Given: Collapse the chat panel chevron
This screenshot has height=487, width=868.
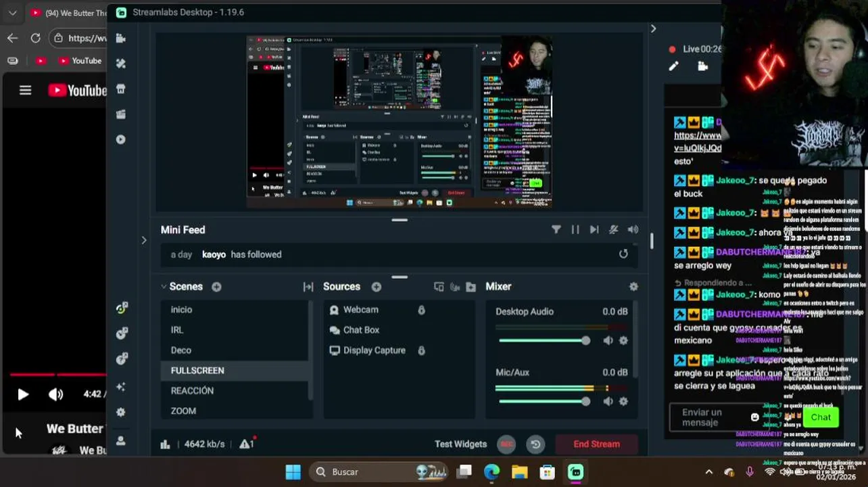Looking at the screenshot, I should pos(653,28).
